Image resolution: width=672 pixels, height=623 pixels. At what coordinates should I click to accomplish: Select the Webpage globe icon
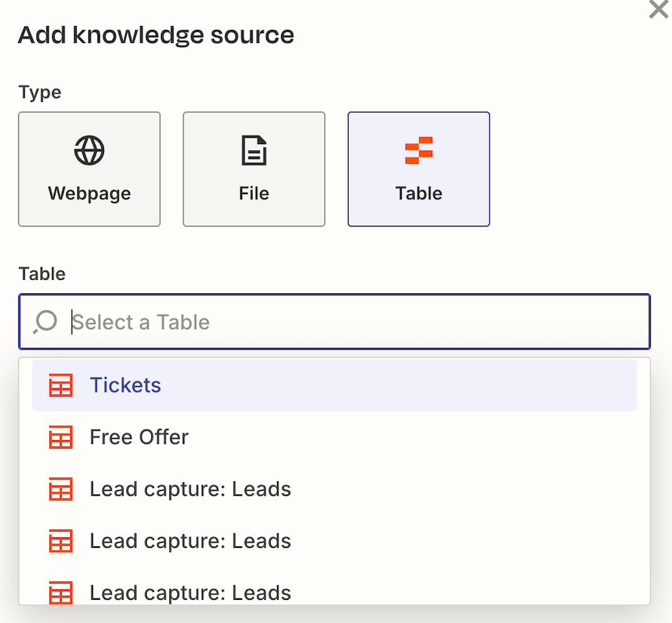coord(89,150)
